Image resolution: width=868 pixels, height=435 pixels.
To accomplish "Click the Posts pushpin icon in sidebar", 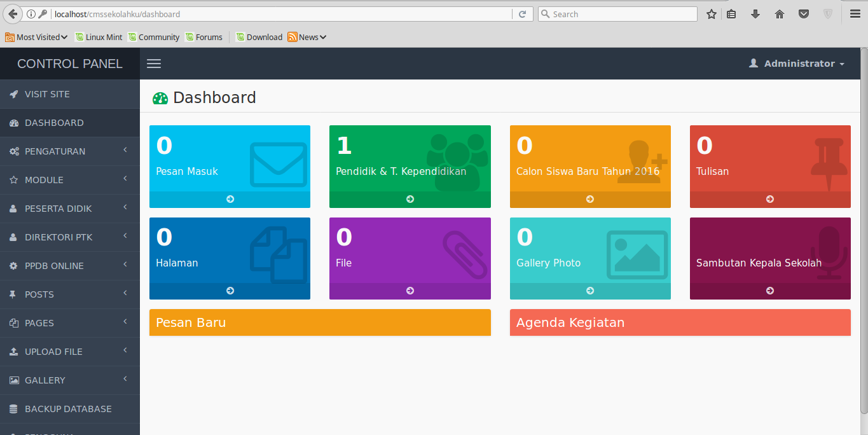I will 13,294.
